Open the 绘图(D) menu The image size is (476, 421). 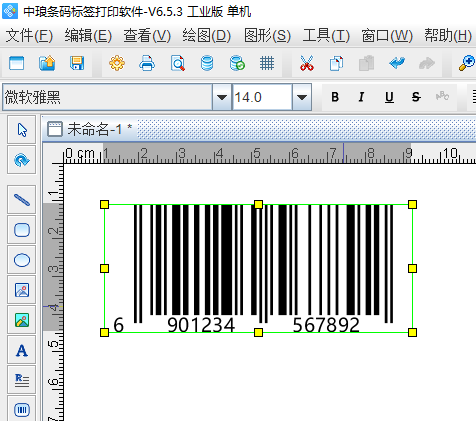pos(206,36)
